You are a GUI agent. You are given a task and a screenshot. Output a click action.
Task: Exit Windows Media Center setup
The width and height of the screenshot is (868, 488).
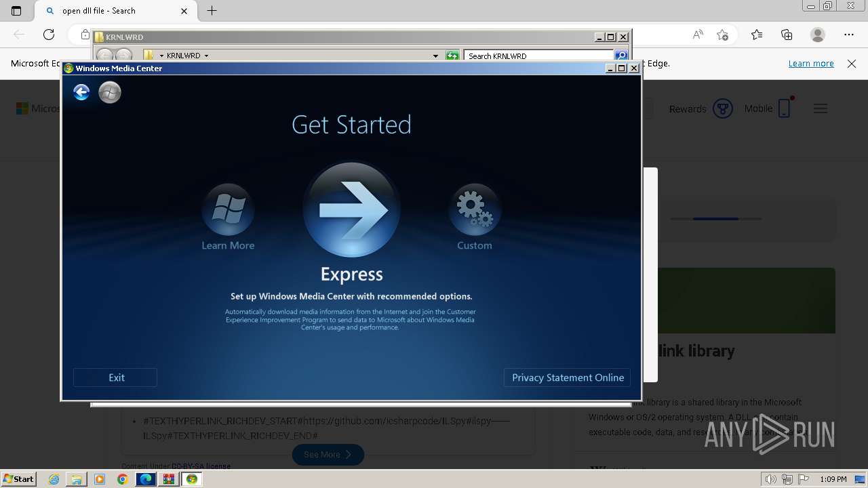click(x=115, y=378)
